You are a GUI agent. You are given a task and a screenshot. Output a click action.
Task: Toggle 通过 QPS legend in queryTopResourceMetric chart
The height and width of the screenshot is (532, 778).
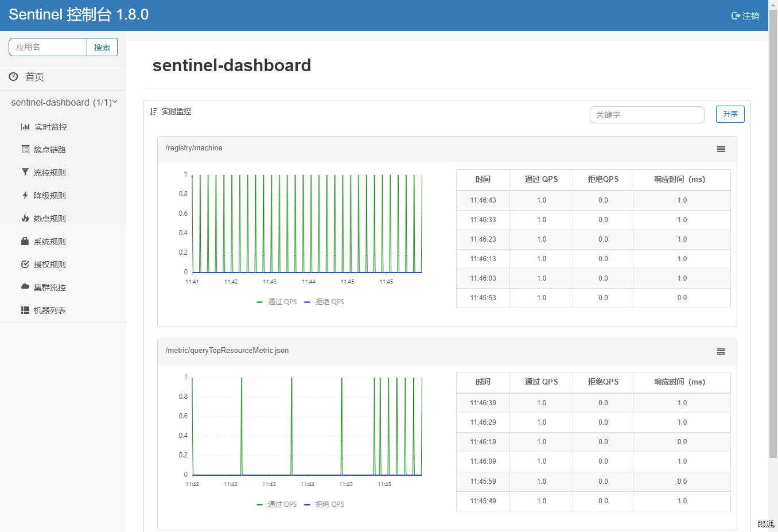[277, 504]
